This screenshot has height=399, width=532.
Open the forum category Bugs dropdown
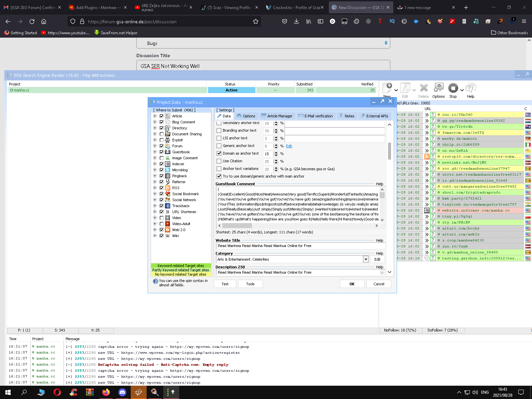click(x=263, y=43)
